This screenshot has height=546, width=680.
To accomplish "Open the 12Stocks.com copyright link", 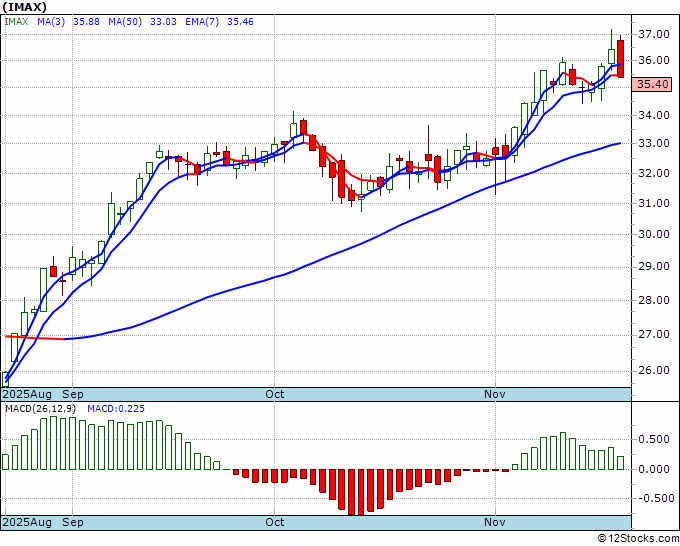I will (638, 539).
